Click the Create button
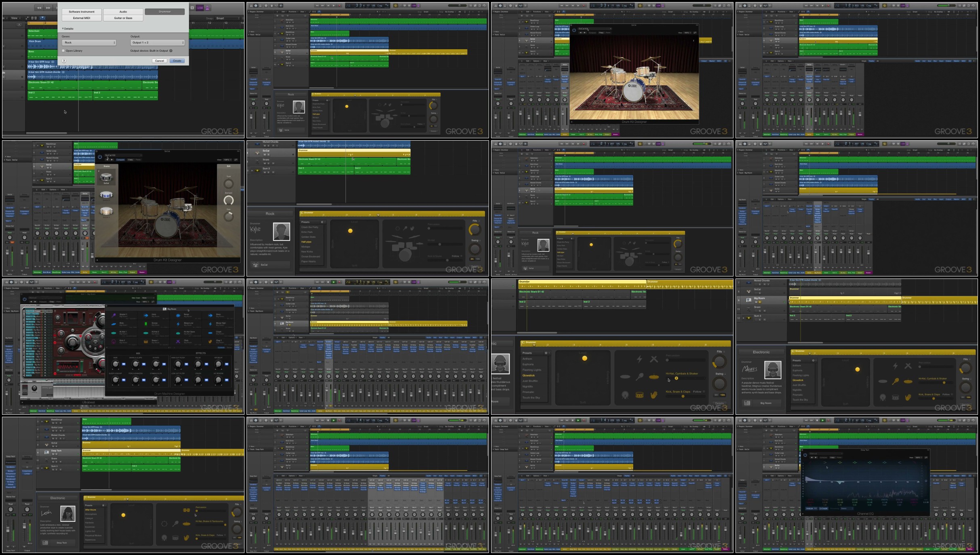This screenshot has width=980, height=555. coord(177,61)
